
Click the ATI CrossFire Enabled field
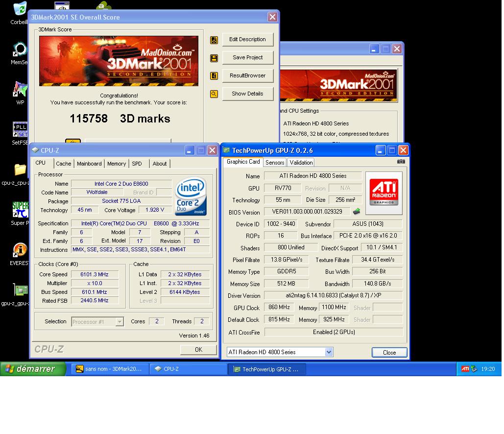[334, 332]
